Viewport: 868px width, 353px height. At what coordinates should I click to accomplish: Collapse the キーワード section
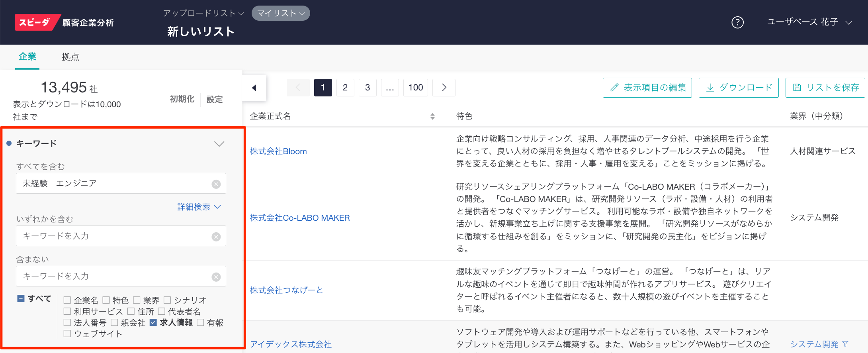pos(219,144)
